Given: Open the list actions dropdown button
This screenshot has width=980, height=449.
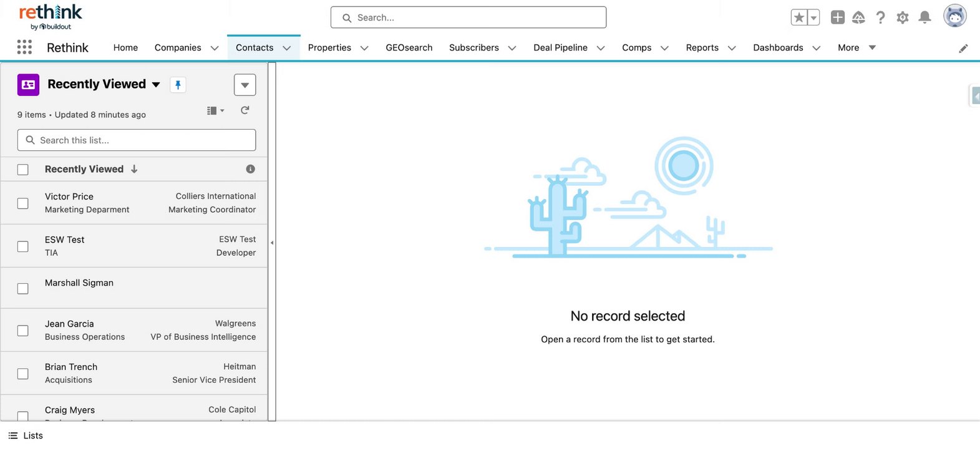Looking at the screenshot, I should tap(245, 85).
